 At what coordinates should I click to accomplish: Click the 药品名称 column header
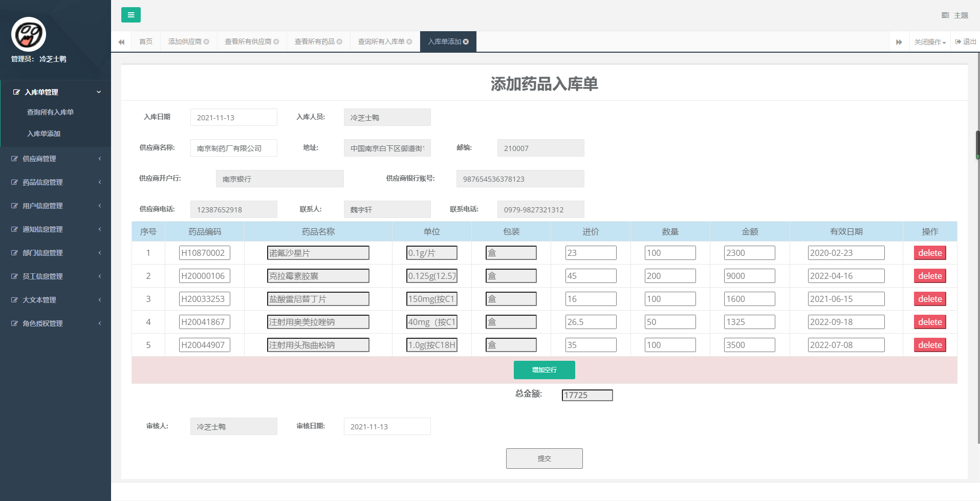pos(318,232)
